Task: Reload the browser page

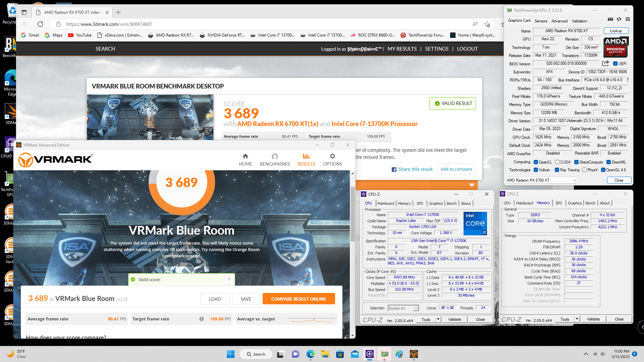Action: click(x=40, y=24)
